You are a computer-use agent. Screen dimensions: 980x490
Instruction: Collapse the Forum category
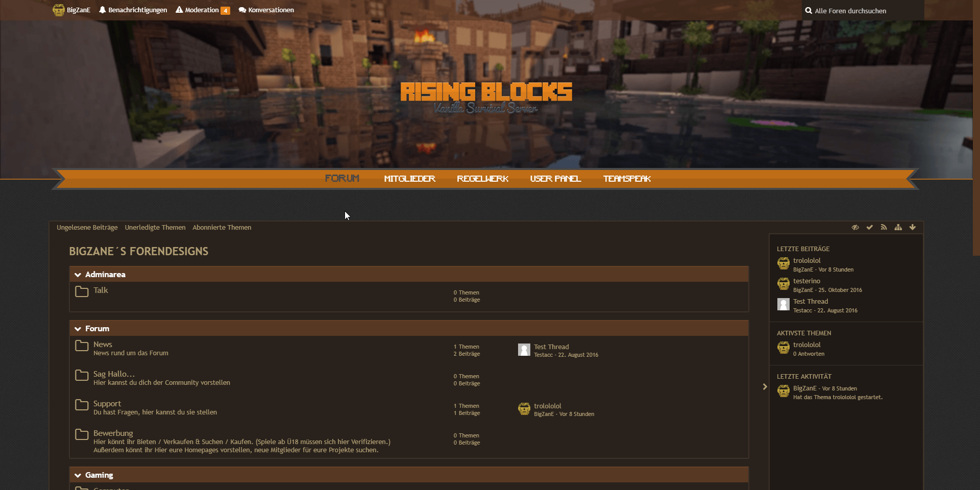[78, 329]
